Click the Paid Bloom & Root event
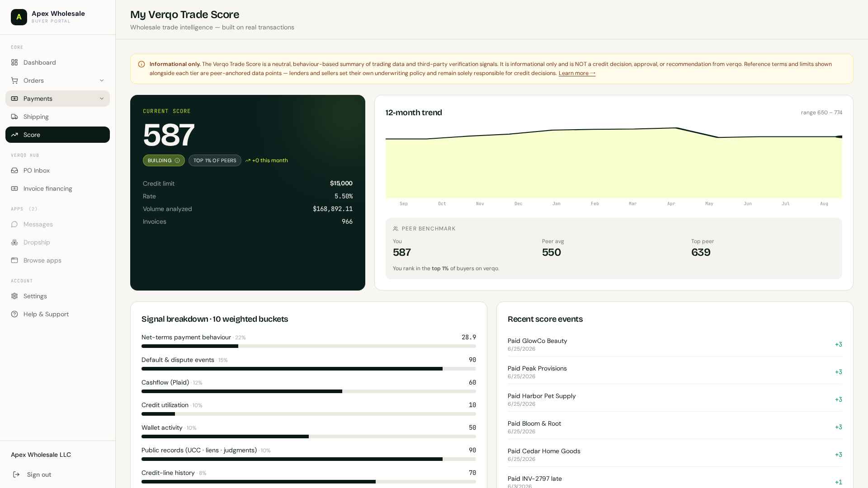 point(675,427)
